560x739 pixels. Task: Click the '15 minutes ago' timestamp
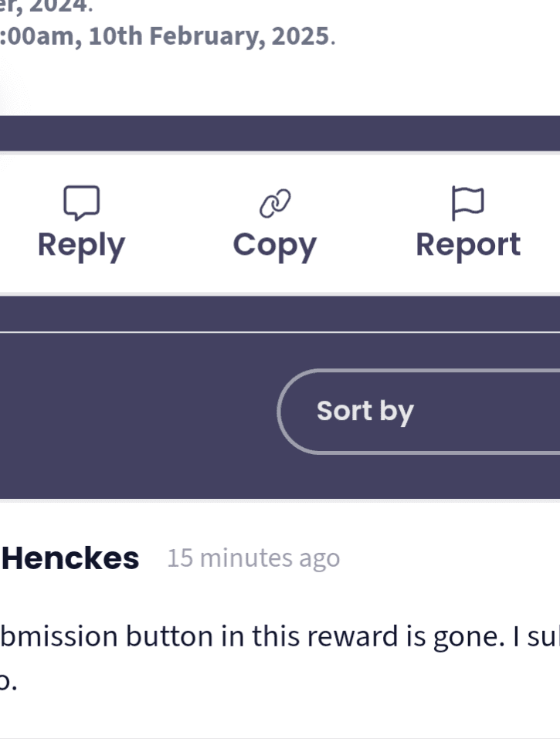coord(253,558)
